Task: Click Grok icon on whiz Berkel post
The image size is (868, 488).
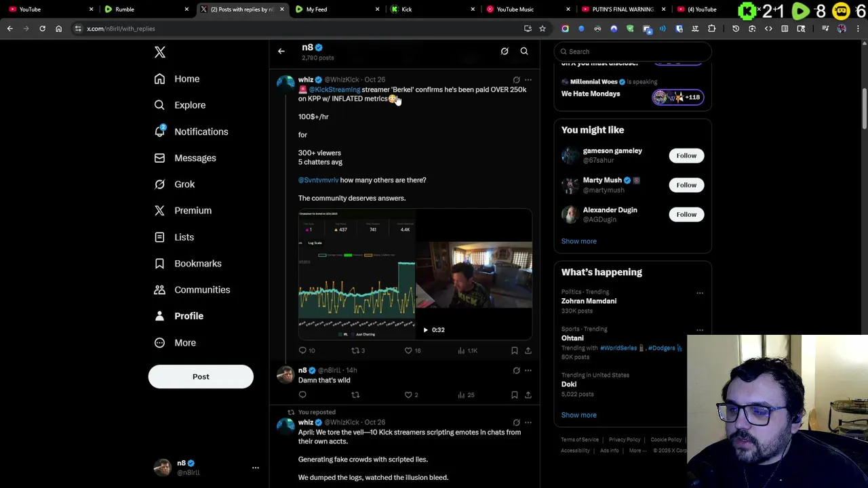Action: tap(517, 80)
